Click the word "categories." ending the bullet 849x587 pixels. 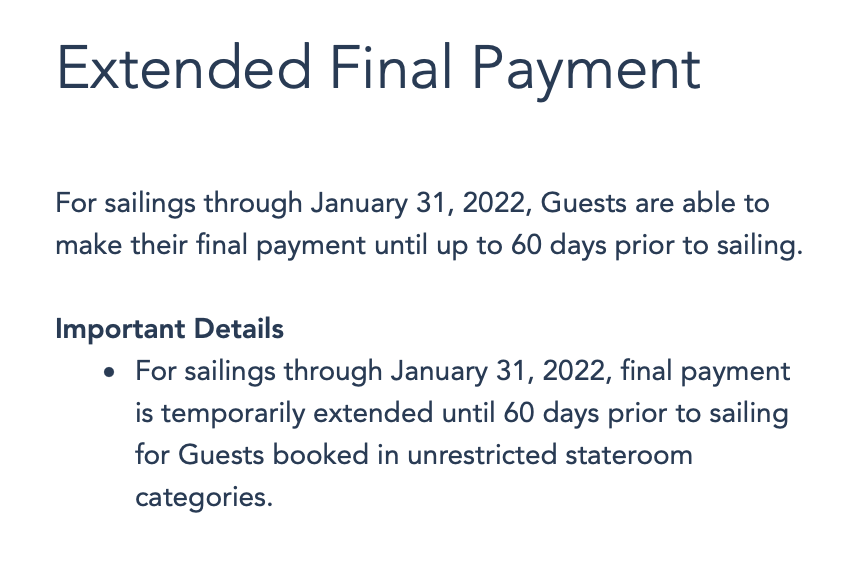tap(204, 497)
